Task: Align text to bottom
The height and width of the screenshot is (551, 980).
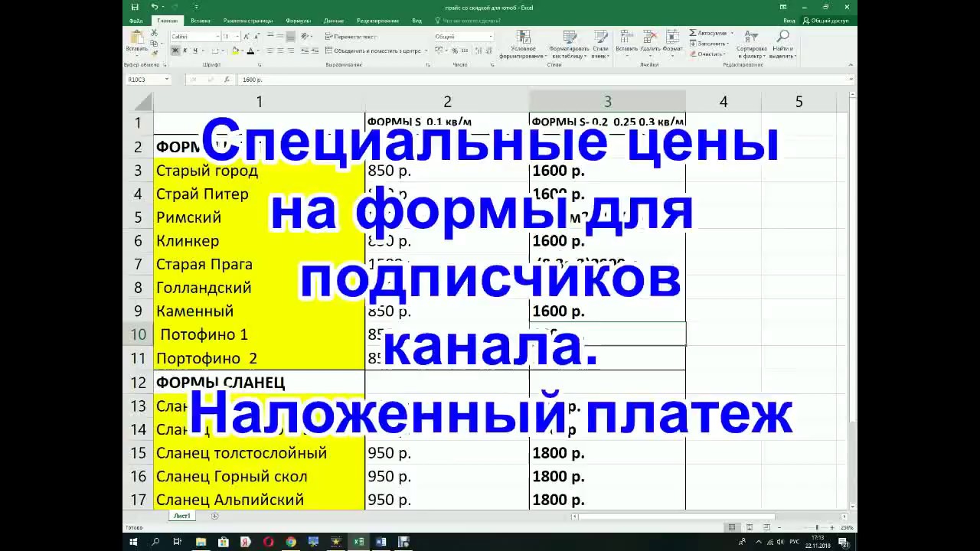Action: point(291,36)
